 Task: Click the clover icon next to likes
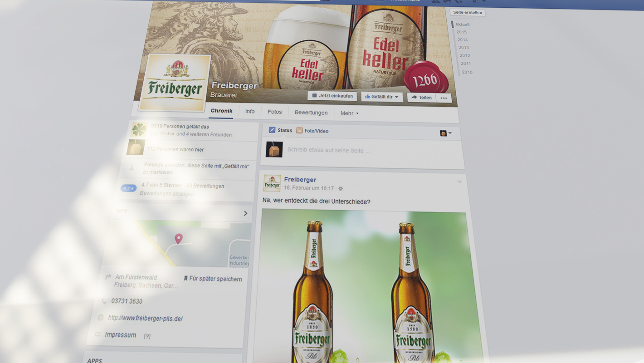pyautogui.click(x=139, y=130)
